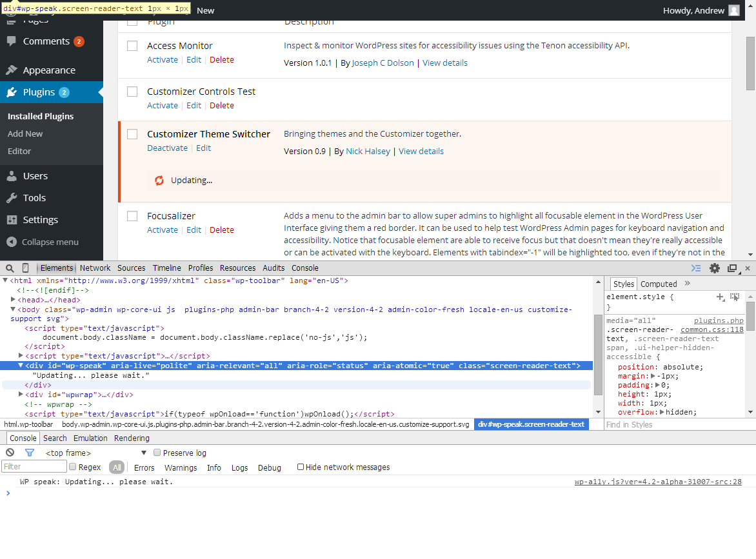Open DevTools settings gear icon

715,268
